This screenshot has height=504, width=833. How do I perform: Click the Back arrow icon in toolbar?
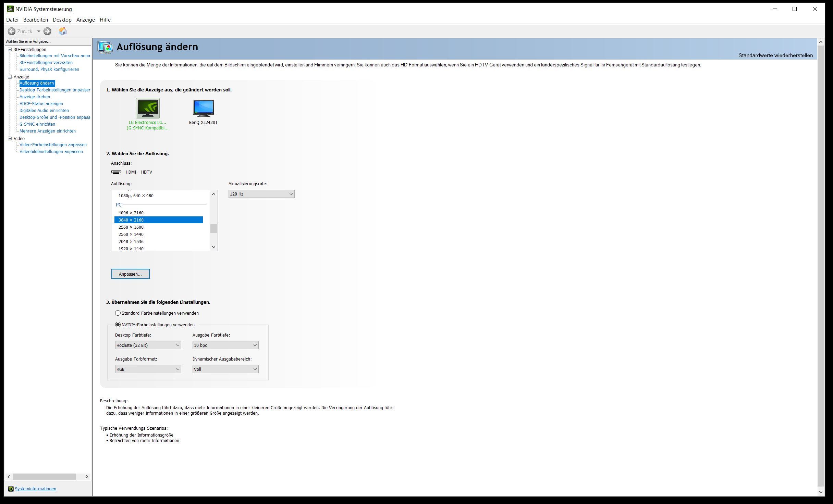tap(12, 31)
